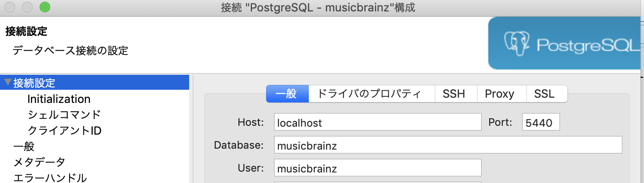Image resolution: width=644 pixels, height=183 pixels.
Task: Click the Host field containing localhost
Action: pos(378,122)
